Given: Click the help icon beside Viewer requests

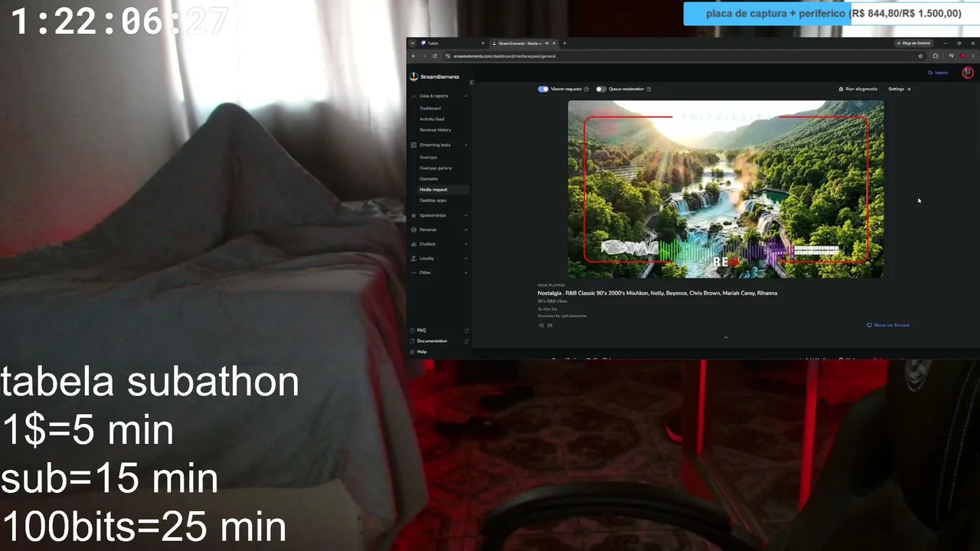Looking at the screenshot, I should pyautogui.click(x=586, y=89).
